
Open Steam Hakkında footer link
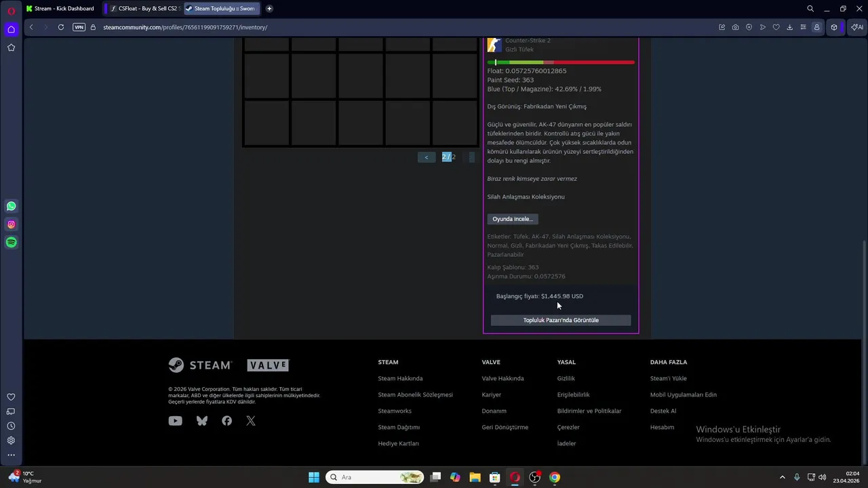400,378
